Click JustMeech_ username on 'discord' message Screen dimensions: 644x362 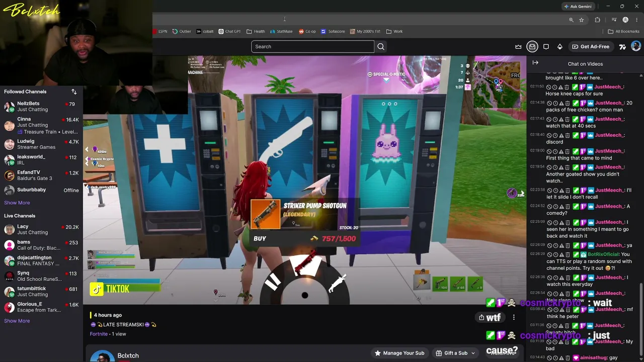click(x=609, y=135)
